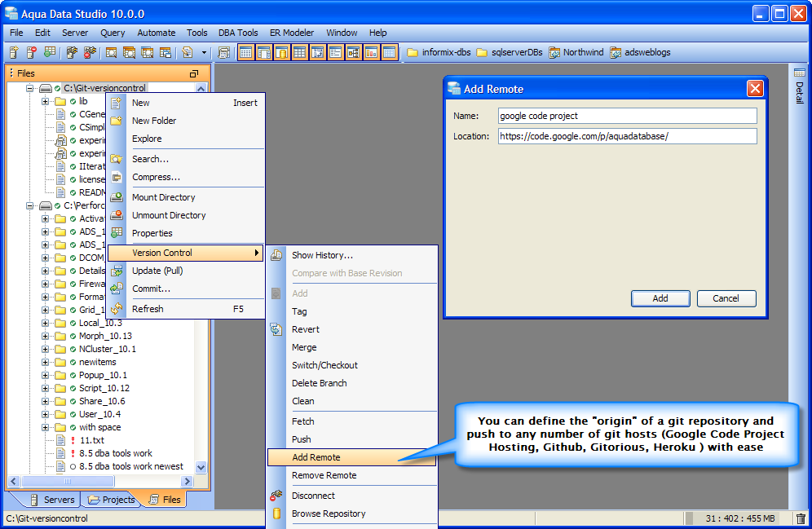Click the trash can icon in status bar
Viewport: 812px width, 529px height.
pyautogui.click(x=801, y=518)
